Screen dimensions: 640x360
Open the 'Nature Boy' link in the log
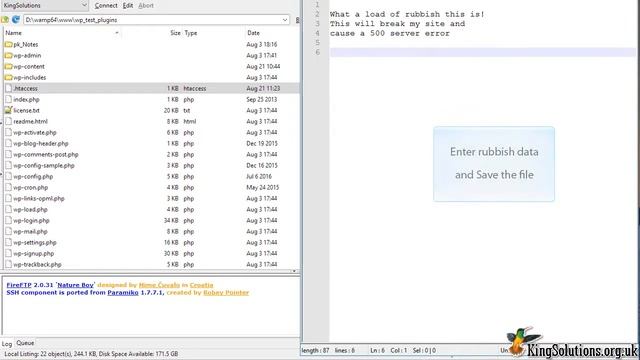[x=76, y=285]
